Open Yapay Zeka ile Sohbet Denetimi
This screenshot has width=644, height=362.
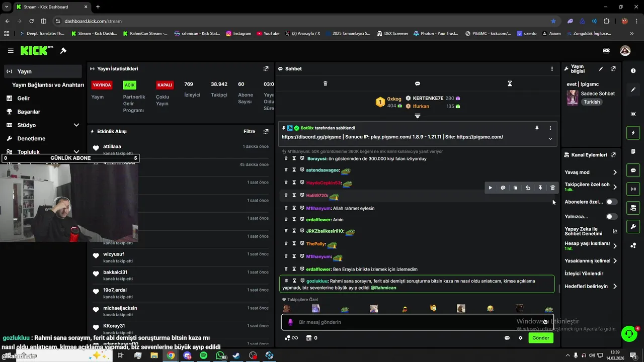coord(591,231)
